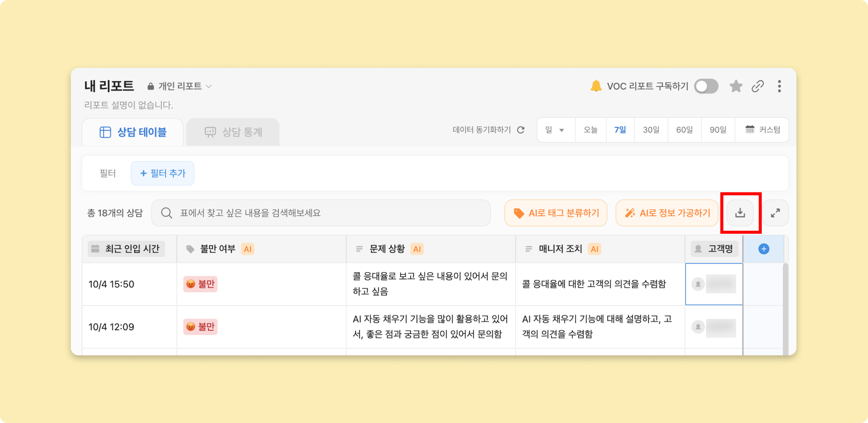Switch to the 상담 테이블 tab
This screenshot has width=868, height=423.
[x=133, y=132]
